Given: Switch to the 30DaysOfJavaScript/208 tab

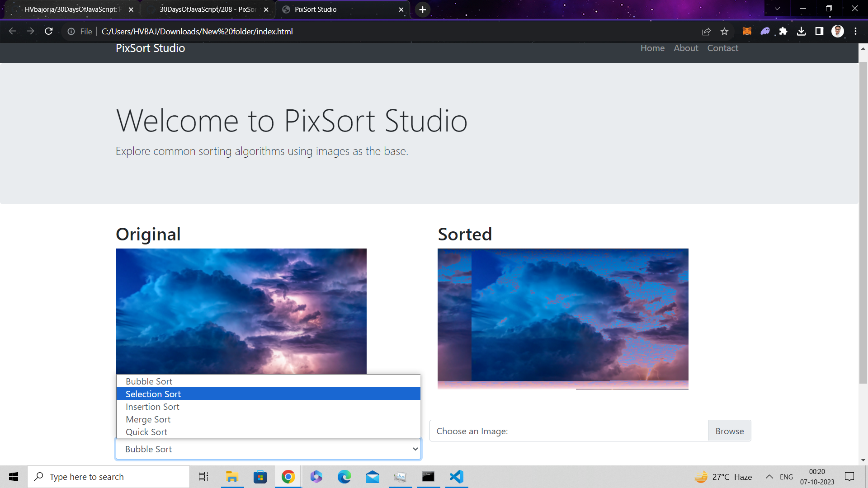Looking at the screenshot, I should coord(207,9).
